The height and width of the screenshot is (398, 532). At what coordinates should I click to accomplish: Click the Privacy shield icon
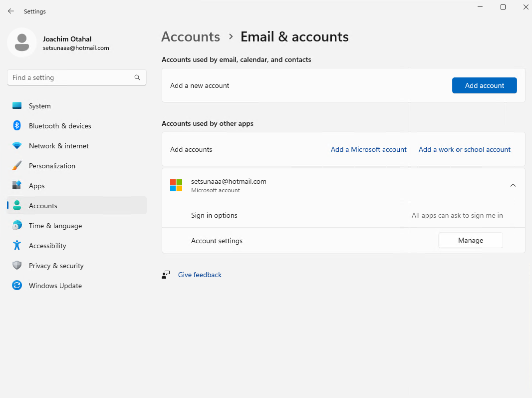[17, 265]
